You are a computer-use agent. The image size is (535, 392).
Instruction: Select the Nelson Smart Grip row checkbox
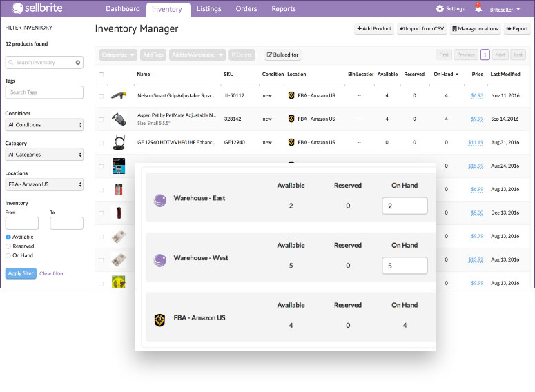coord(101,96)
